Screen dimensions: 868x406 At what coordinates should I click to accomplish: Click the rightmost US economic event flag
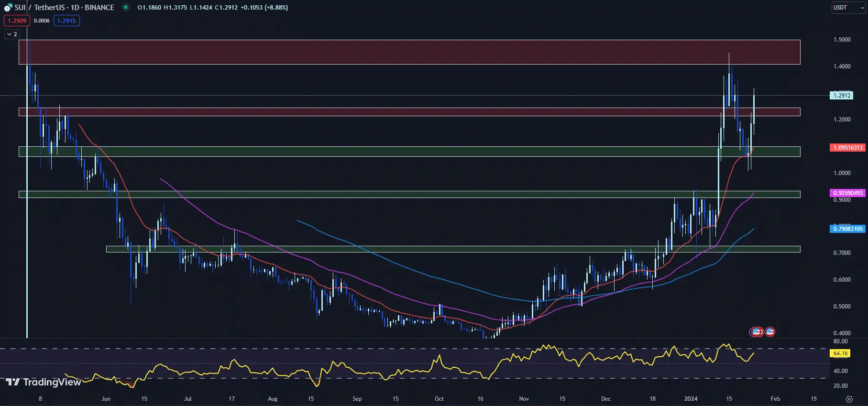[x=770, y=331]
